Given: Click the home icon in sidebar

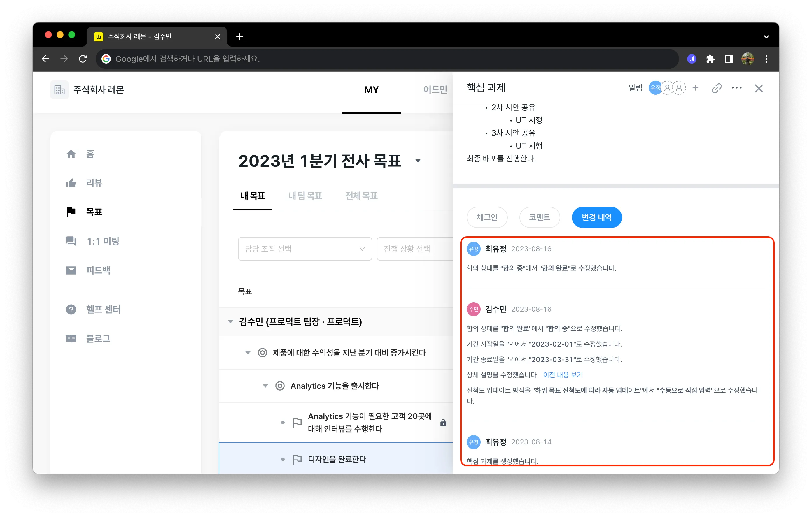Looking at the screenshot, I should [71, 154].
